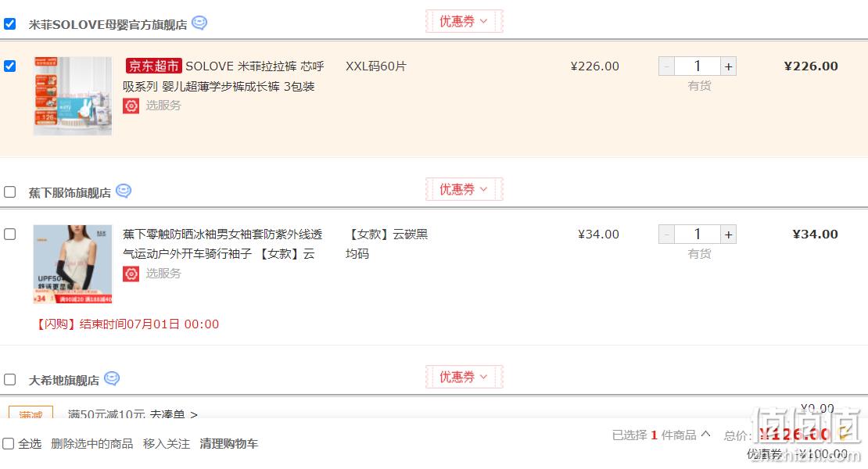Expand 优惠券 dropdown for 蕉下服饰旗舰店

464,189
